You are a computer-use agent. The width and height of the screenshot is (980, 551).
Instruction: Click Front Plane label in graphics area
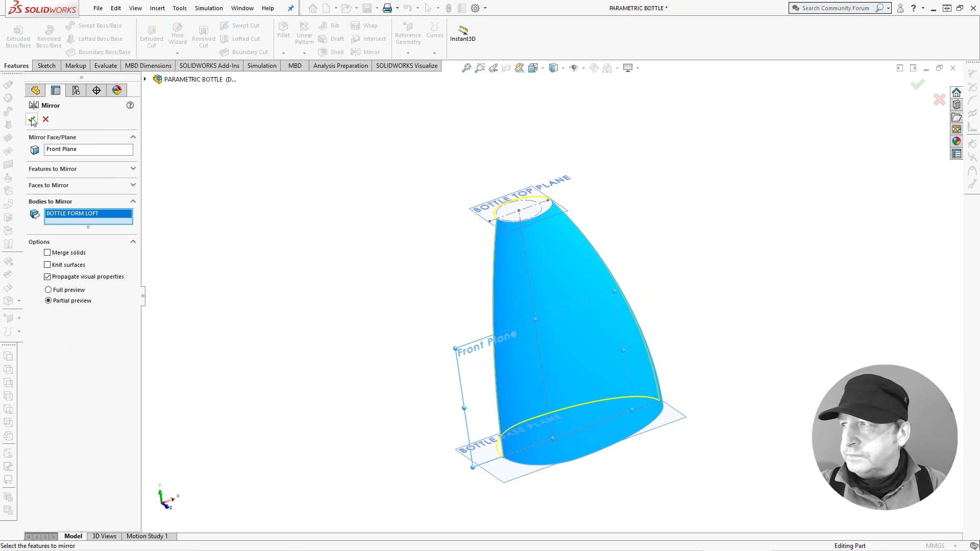487,343
